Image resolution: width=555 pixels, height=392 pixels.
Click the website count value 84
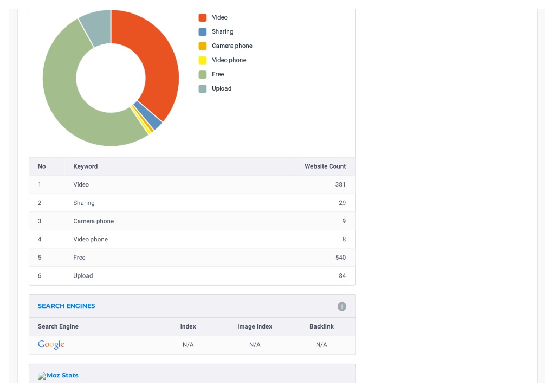click(342, 276)
